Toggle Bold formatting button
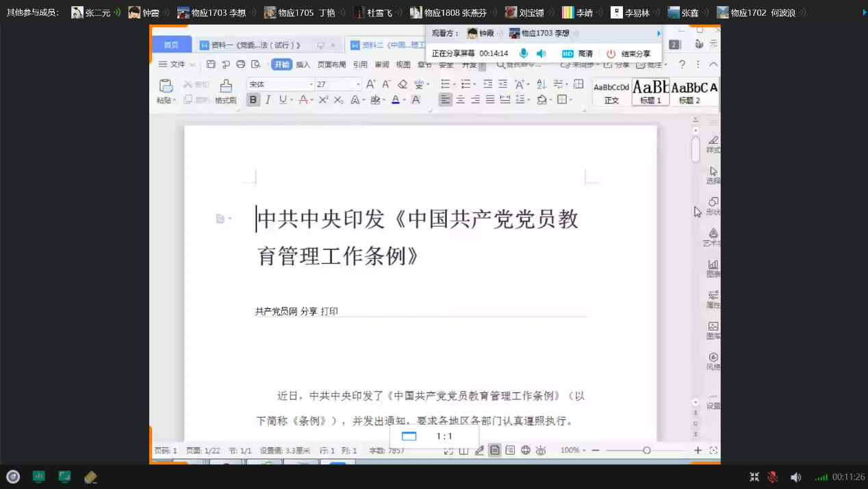This screenshot has height=489, width=868. 253,100
